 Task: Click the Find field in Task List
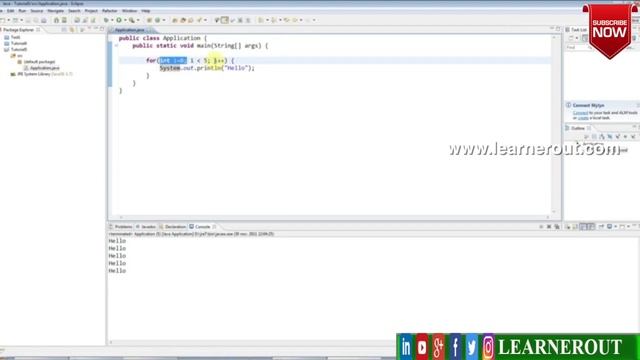coord(579,47)
